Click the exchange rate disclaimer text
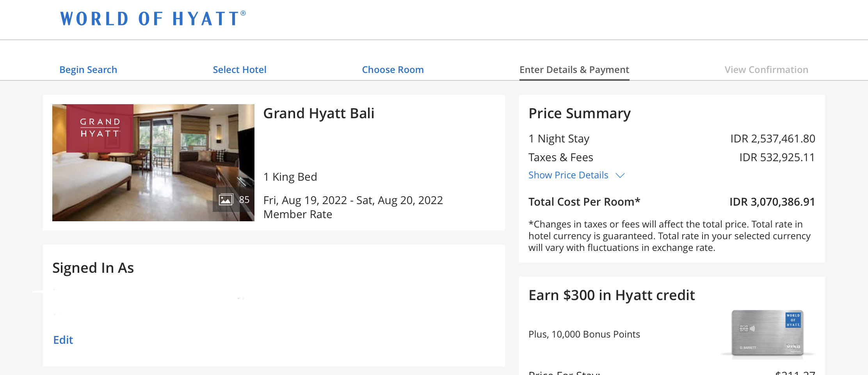Image resolution: width=868 pixels, height=375 pixels. click(669, 236)
